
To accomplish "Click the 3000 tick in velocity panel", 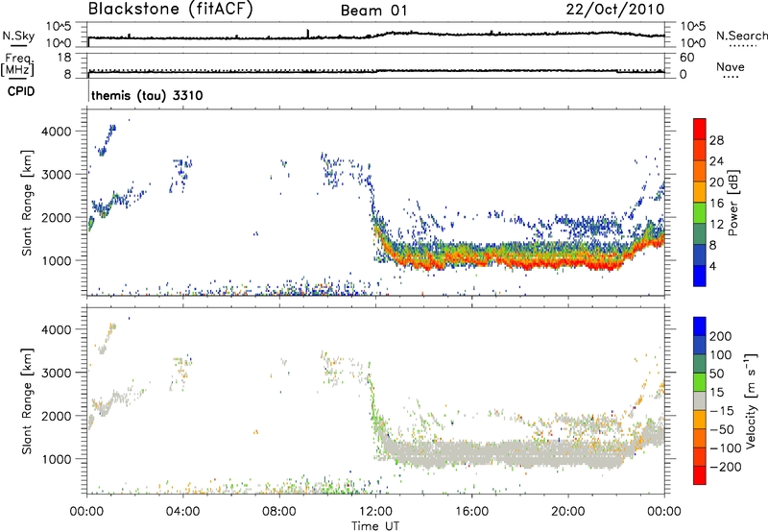I will pyautogui.click(x=57, y=373).
